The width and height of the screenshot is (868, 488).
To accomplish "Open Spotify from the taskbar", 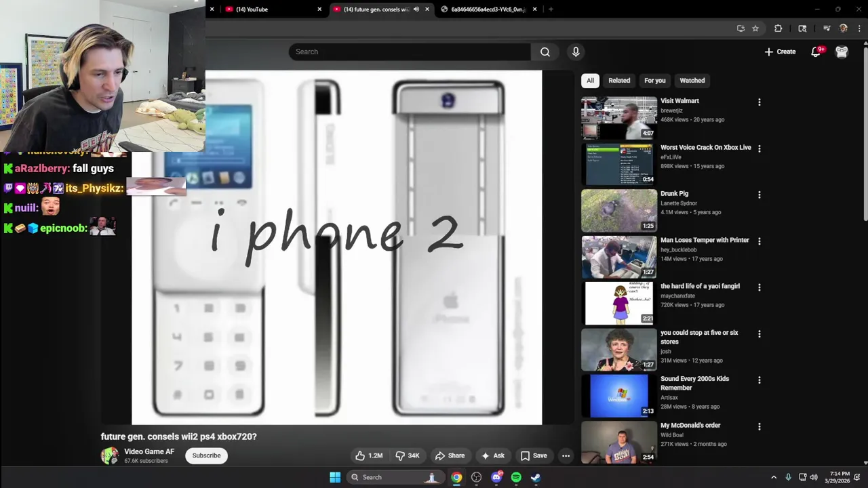I will point(516,477).
